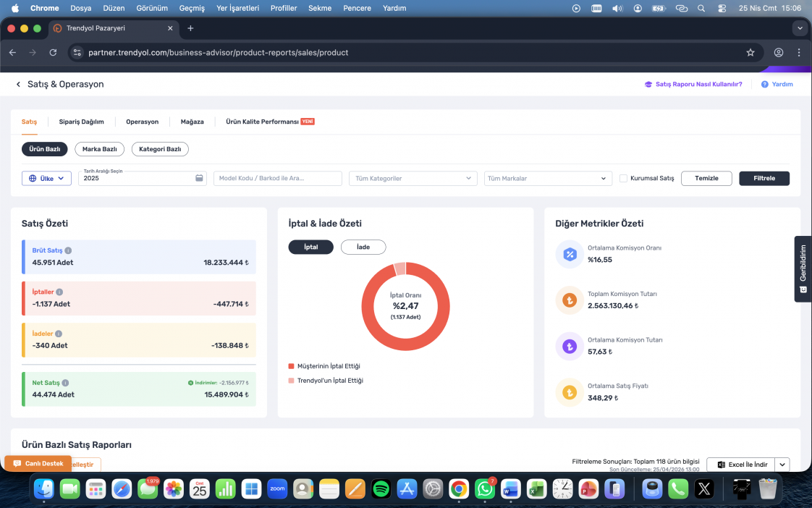Click the Toplam Komisyon Tutarı orange icon
The width and height of the screenshot is (812, 508).
[570, 300]
